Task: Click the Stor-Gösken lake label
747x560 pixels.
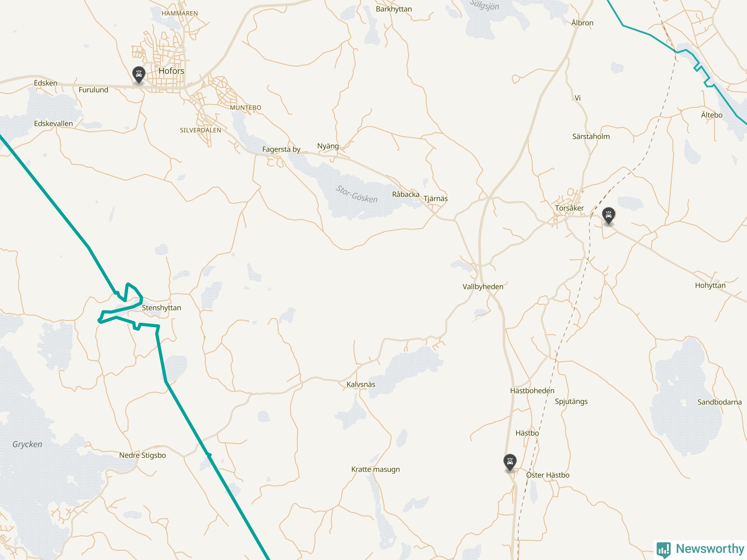Action: (356, 194)
